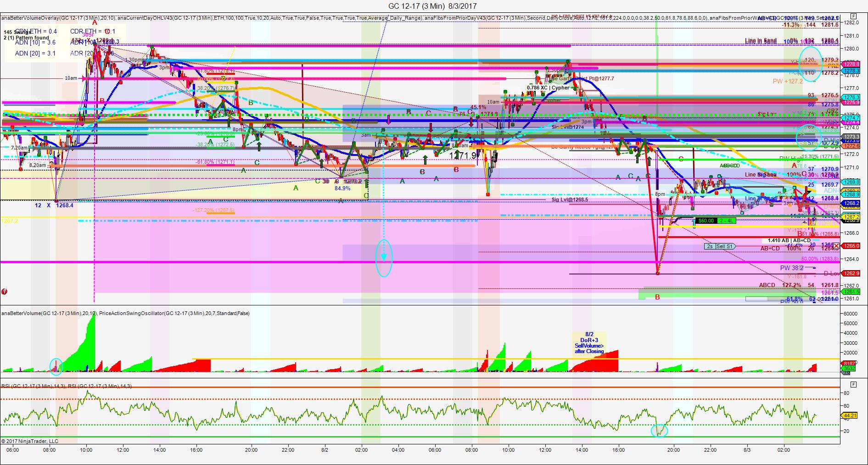Screen dimensions: 868x465
Task: Click the '2 (1) Pattern found' text
Action: 26,38
